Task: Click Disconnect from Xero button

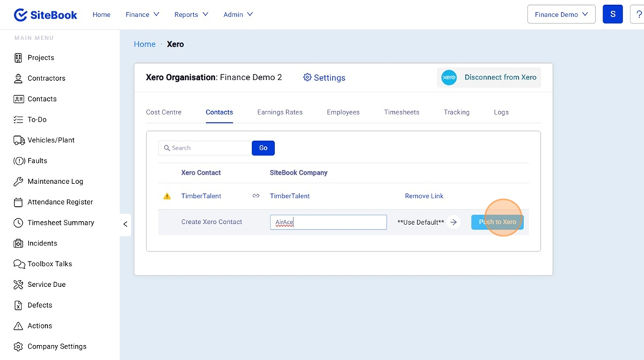Action: point(489,77)
